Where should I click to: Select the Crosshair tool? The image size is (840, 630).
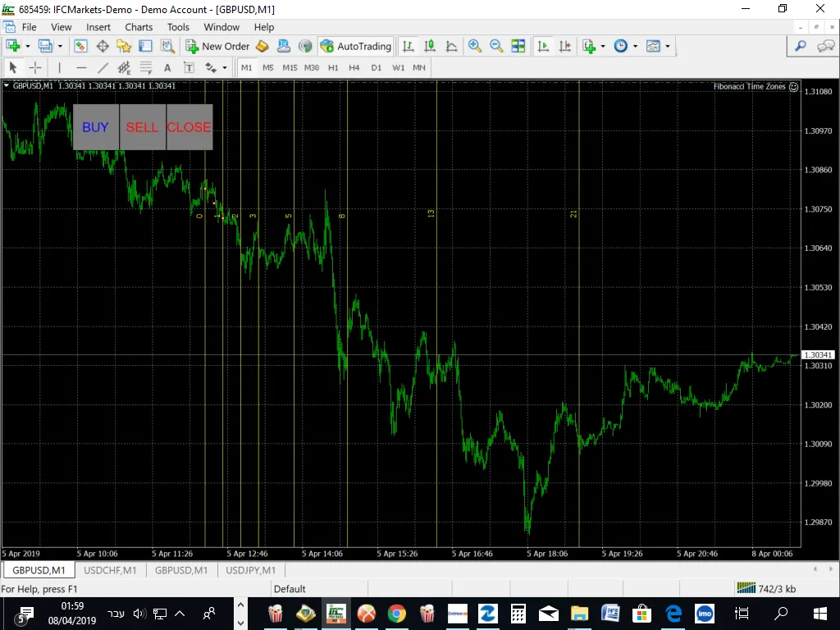click(x=34, y=67)
